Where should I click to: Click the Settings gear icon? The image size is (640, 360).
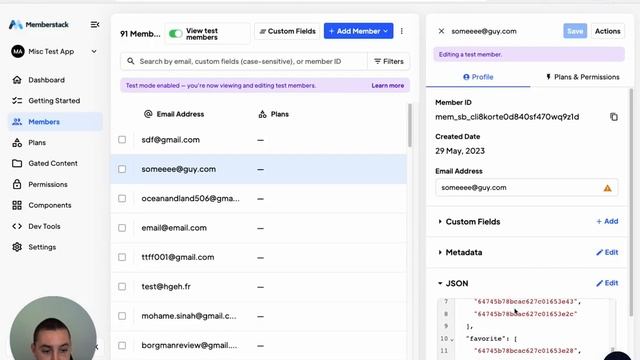(x=17, y=247)
